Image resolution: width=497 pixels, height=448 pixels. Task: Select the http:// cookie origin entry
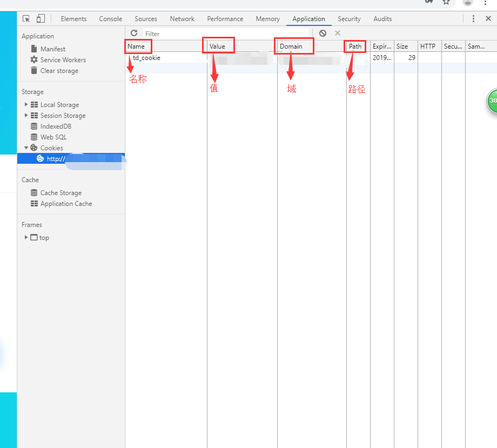click(71, 158)
